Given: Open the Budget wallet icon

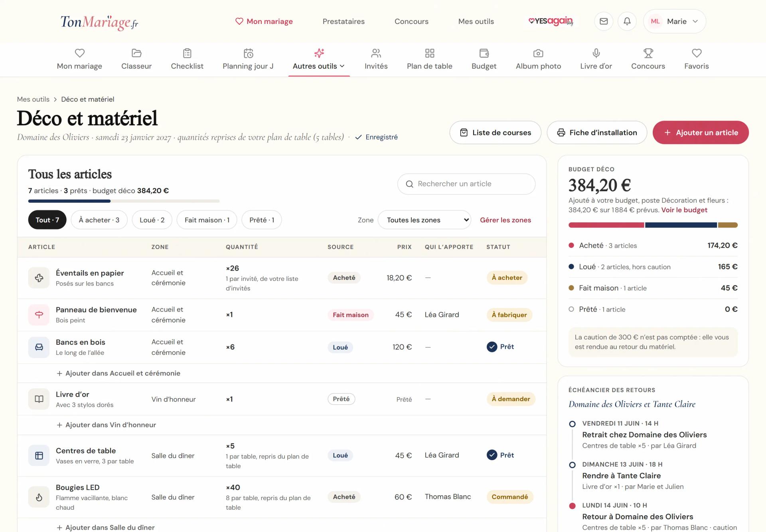Looking at the screenshot, I should (484, 53).
